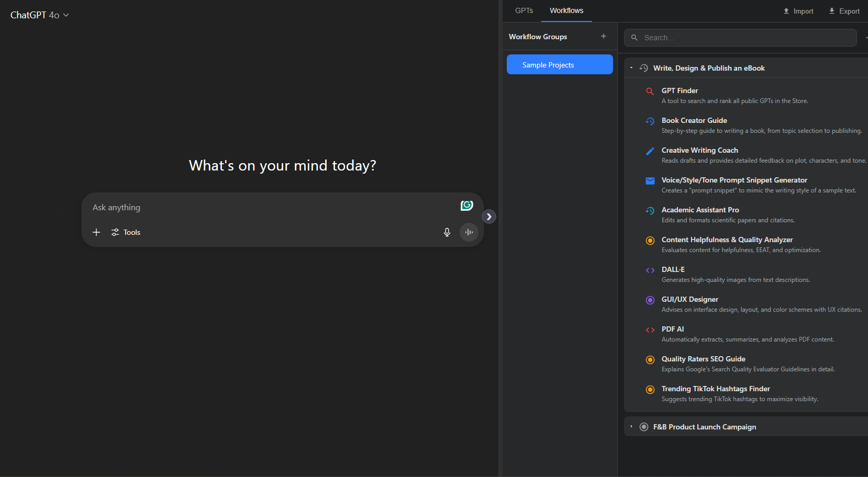Screen dimensions: 868x477
Task: Click the F&B Product Launch Campaign title
Action: (x=705, y=427)
